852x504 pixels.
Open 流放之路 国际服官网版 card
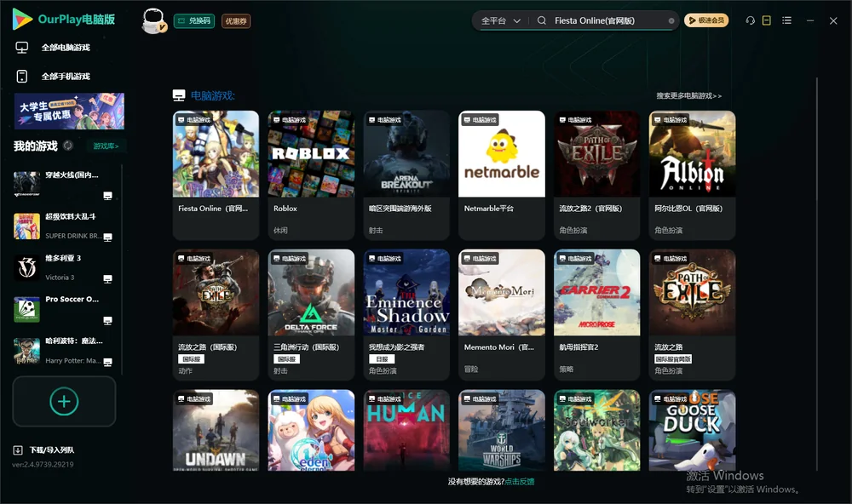point(692,314)
